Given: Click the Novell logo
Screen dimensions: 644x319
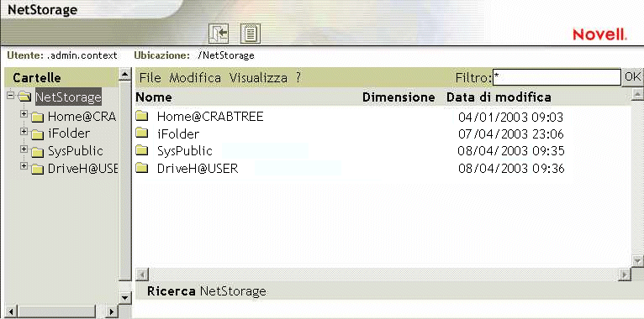Looking at the screenshot, I should coord(599,34).
